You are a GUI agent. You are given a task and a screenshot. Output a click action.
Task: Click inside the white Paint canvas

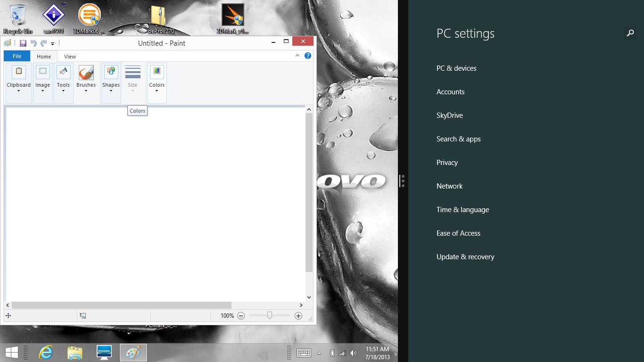(x=155, y=204)
